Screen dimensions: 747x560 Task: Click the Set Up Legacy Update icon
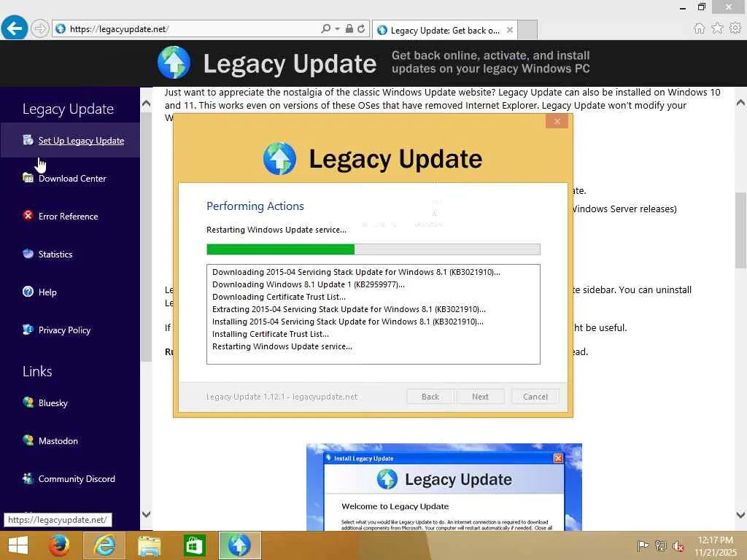(x=28, y=139)
